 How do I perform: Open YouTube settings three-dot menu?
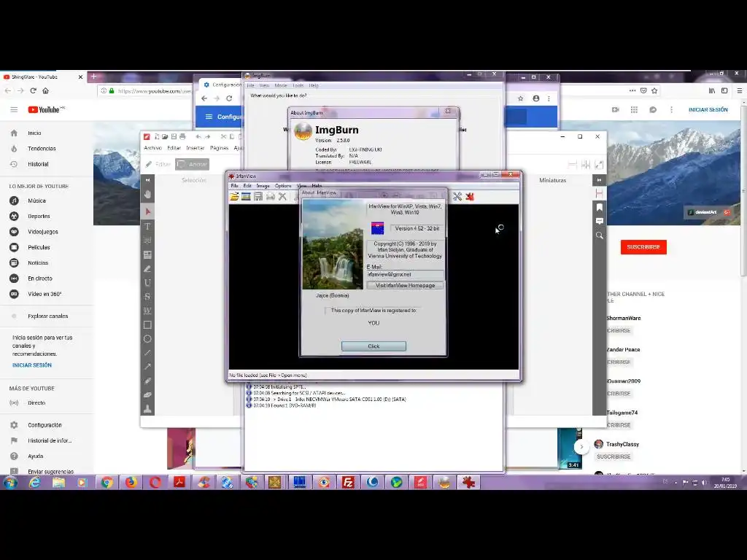(672, 109)
